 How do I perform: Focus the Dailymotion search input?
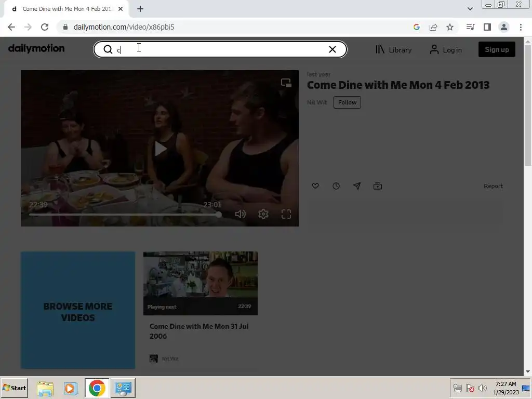tap(220, 49)
